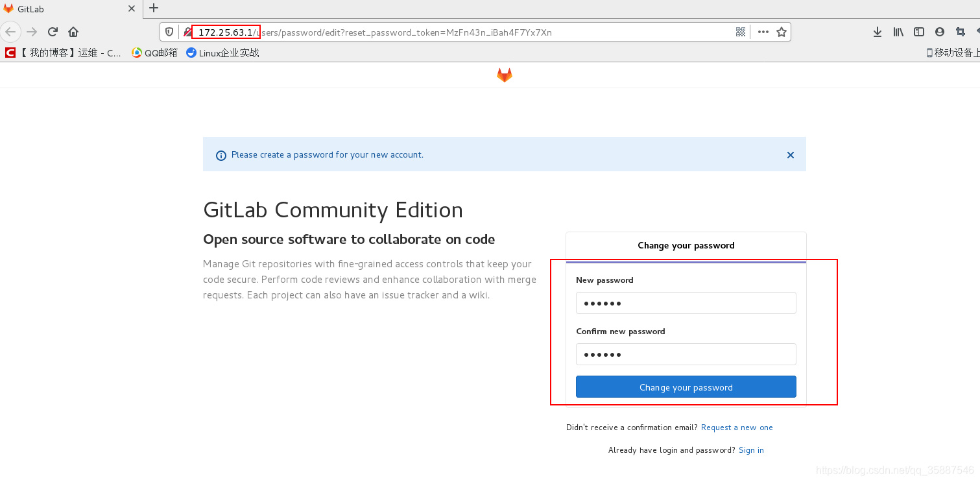This screenshot has width=980, height=482.
Task: Click the info icon in the blue alert
Action: tap(221, 155)
